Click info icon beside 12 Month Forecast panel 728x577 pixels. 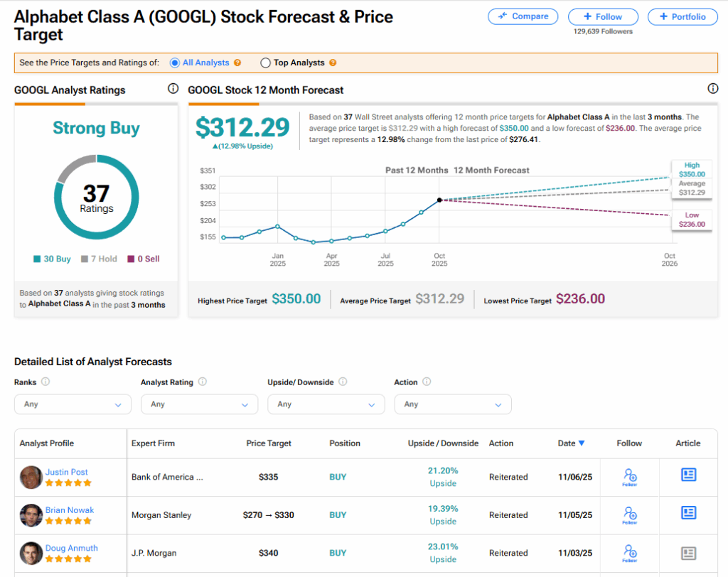click(713, 89)
